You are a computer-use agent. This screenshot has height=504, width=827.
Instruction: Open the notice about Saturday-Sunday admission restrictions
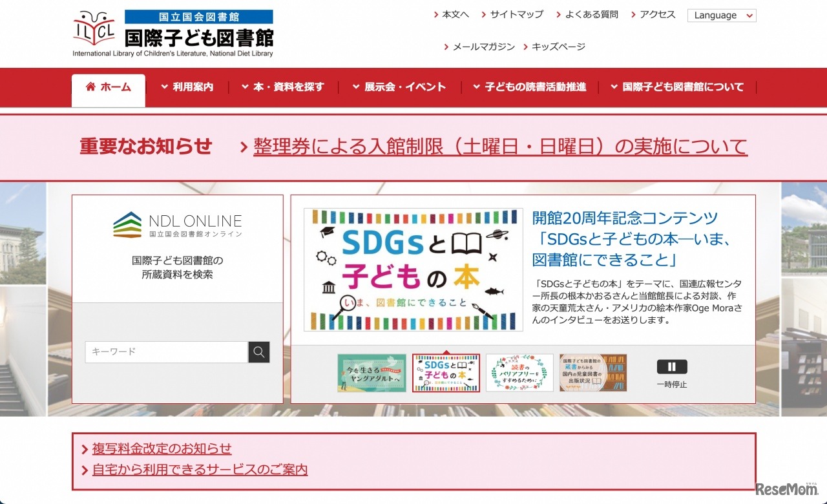point(499,147)
